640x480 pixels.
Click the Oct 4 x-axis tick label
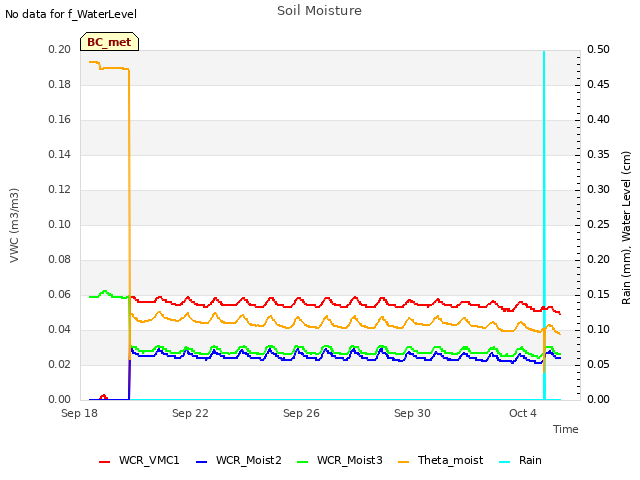click(x=523, y=413)
